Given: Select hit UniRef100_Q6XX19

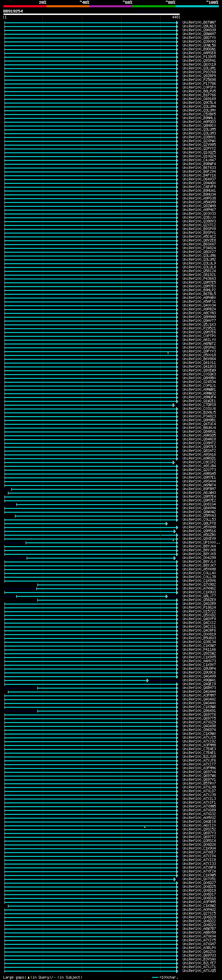Looking at the screenshot, I should pos(199,64).
